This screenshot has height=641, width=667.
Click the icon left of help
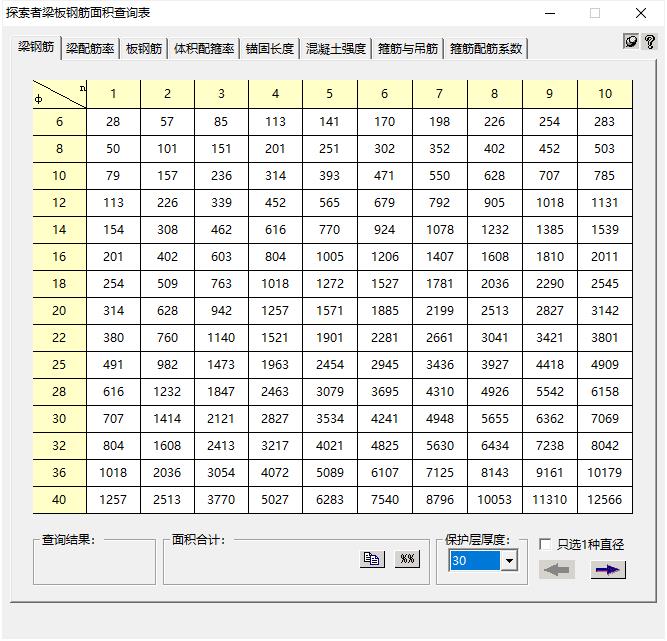tap(631, 42)
